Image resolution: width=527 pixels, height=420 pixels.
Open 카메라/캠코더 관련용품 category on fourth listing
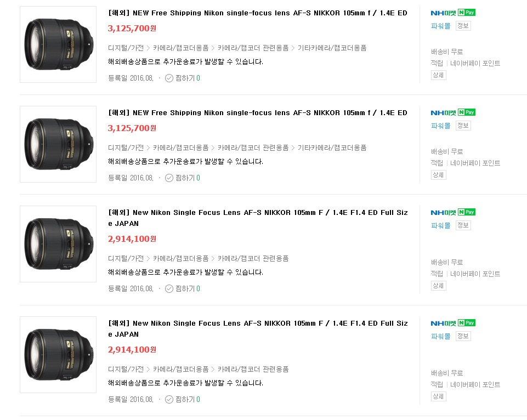click(x=253, y=369)
